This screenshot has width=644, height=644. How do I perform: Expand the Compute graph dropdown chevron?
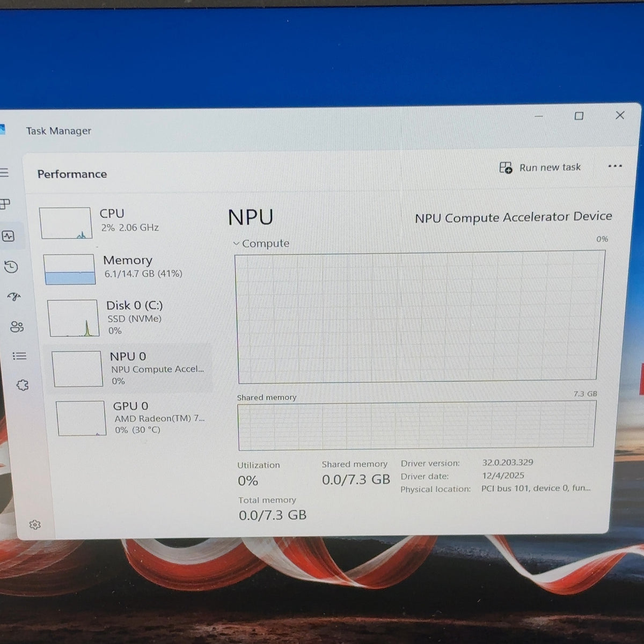[236, 244]
